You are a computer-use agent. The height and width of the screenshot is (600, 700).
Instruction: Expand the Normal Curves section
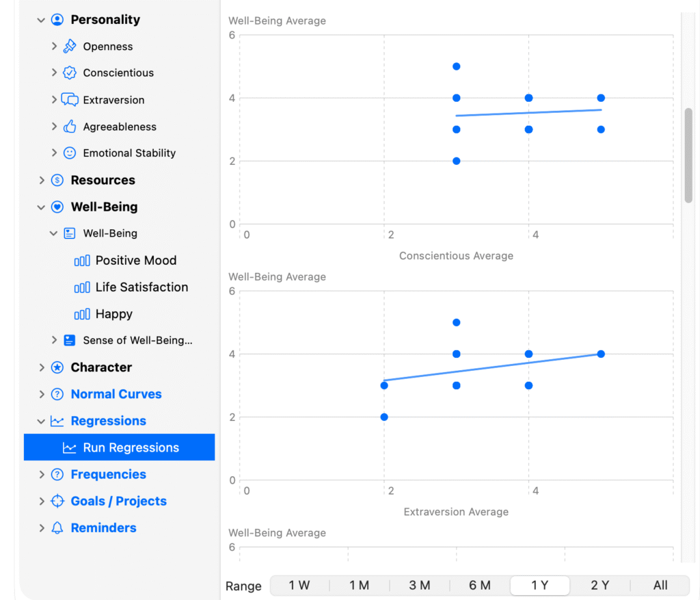[42, 394]
